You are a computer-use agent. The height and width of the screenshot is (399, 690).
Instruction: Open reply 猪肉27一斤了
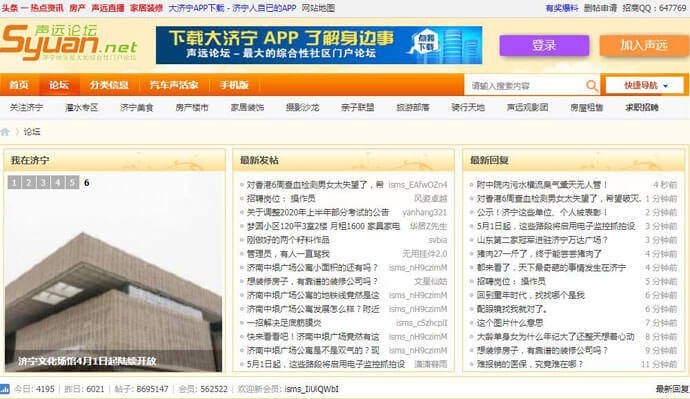(x=539, y=254)
